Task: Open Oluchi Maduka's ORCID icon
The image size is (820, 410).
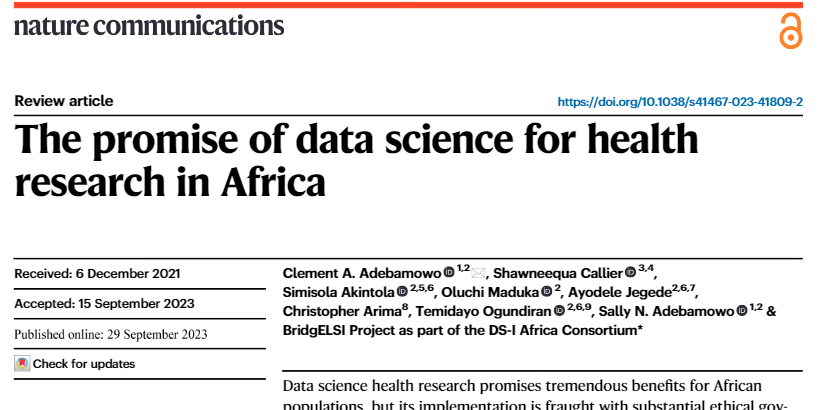Action: [x=547, y=292]
